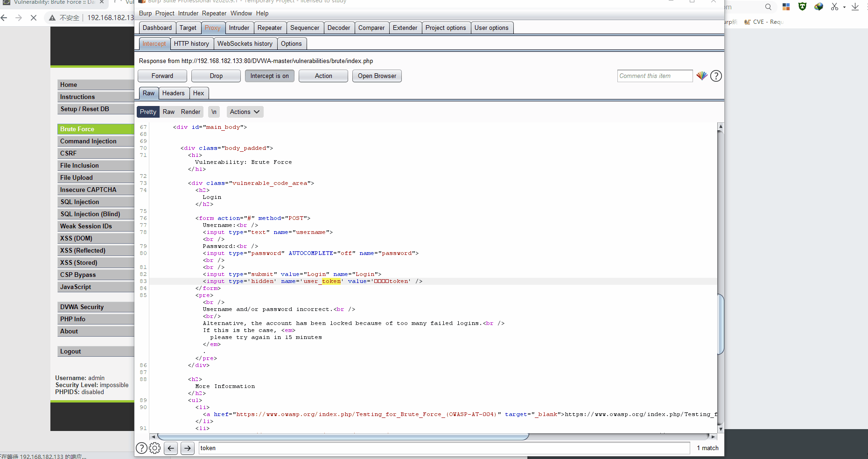Go to previous search match arrow
The height and width of the screenshot is (459, 868).
click(x=171, y=448)
